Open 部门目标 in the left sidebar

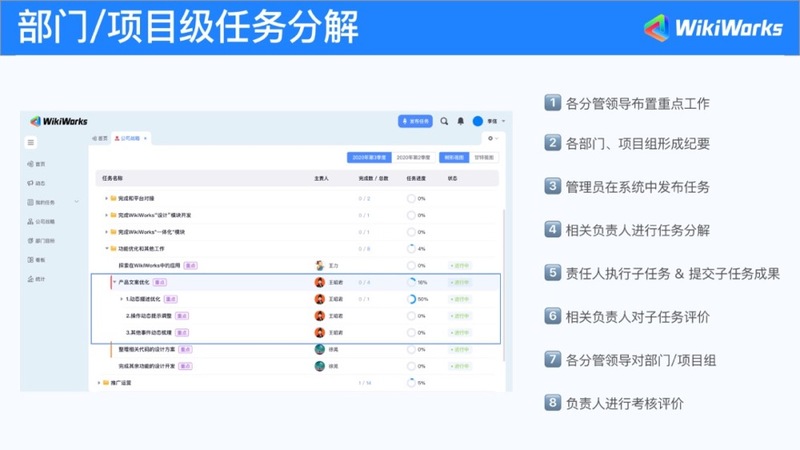click(x=43, y=240)
